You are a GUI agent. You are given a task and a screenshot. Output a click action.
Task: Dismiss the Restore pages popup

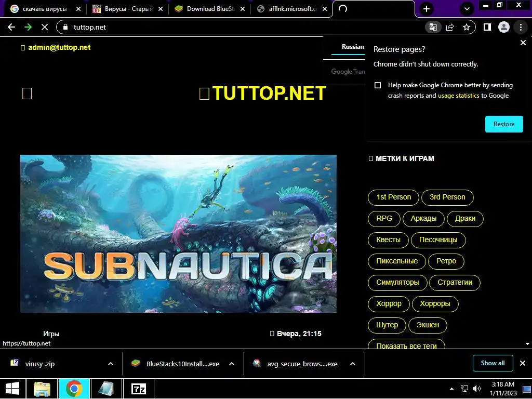pos(523,43)
